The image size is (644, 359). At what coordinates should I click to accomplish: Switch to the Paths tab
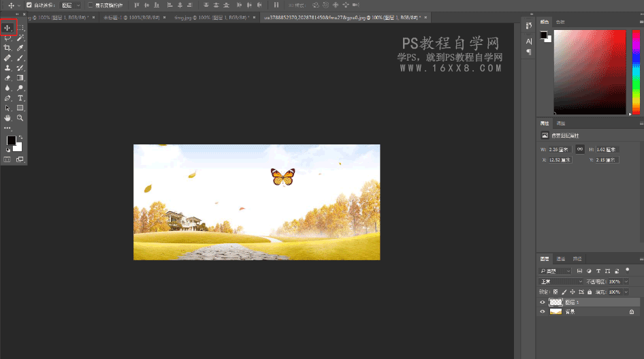pos(577,259)
